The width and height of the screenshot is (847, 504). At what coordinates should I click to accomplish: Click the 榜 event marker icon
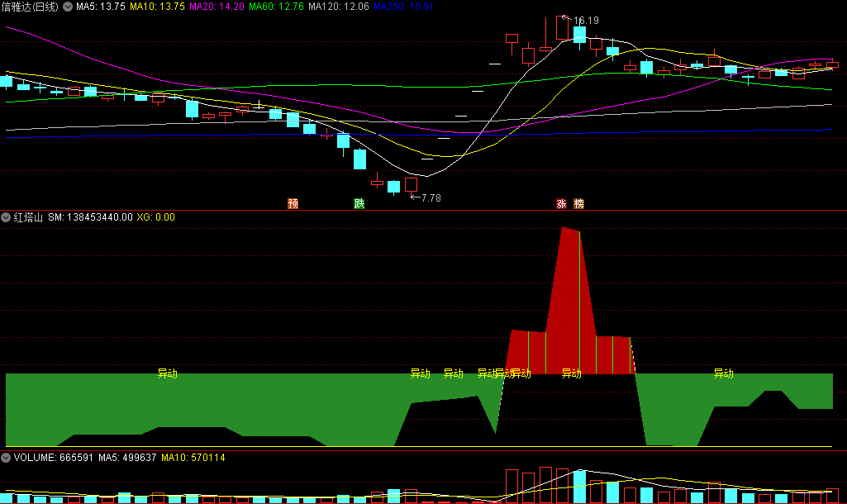point(578,203)
